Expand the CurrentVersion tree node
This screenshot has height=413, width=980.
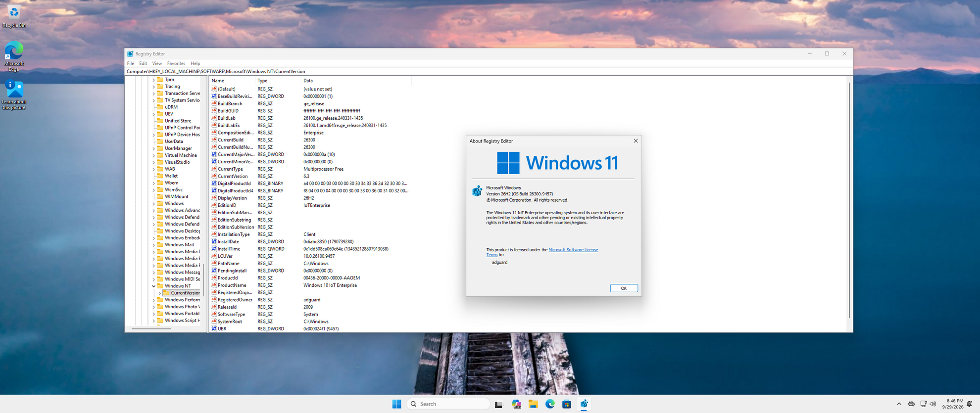pos(159,293)
